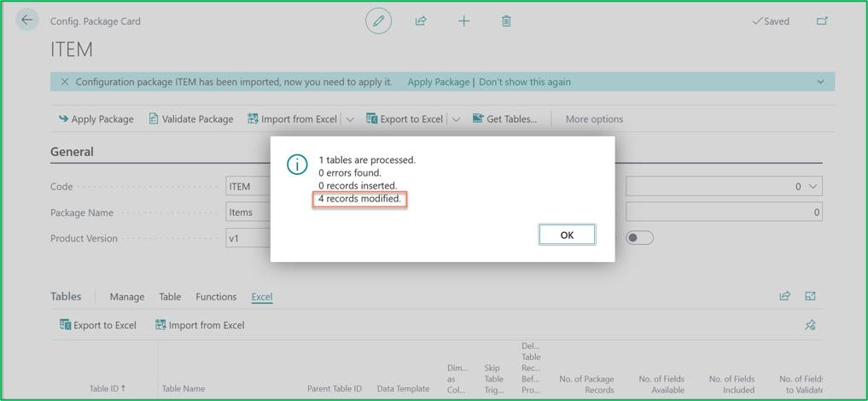Click Import from Excel in top toolbar
Viewport: 868px width, 401px height.
[x=292, y=119]
